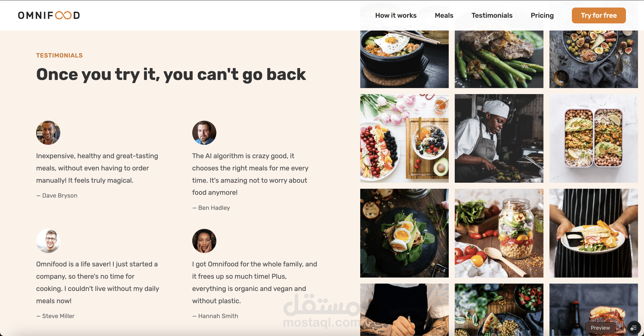Select the two meal-prep containers image

pyautogui.click(x=594, y=138)
